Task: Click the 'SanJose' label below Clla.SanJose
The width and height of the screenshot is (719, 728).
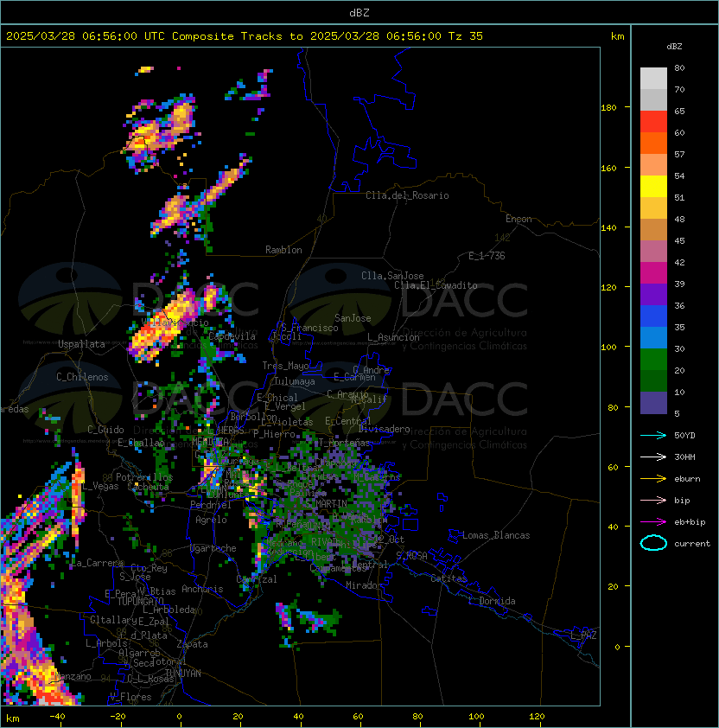Action: pos(353,318)
